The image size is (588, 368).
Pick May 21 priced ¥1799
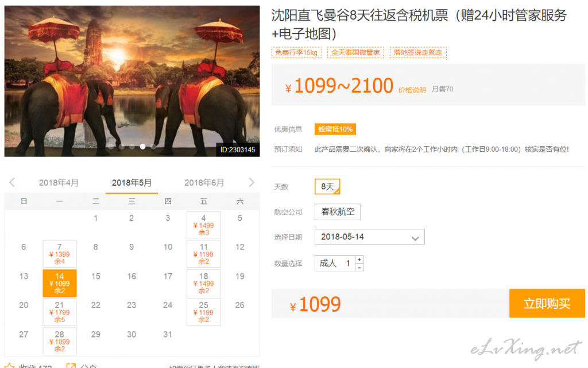click(60, 312)
